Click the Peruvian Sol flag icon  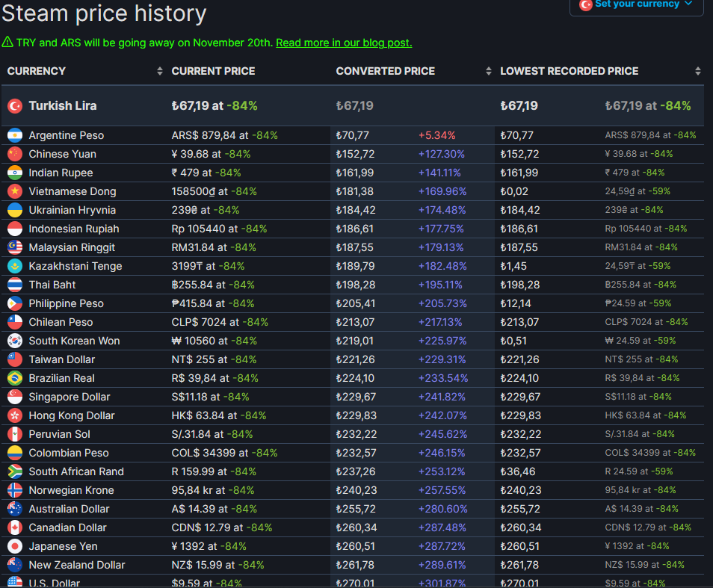point(15,434)
